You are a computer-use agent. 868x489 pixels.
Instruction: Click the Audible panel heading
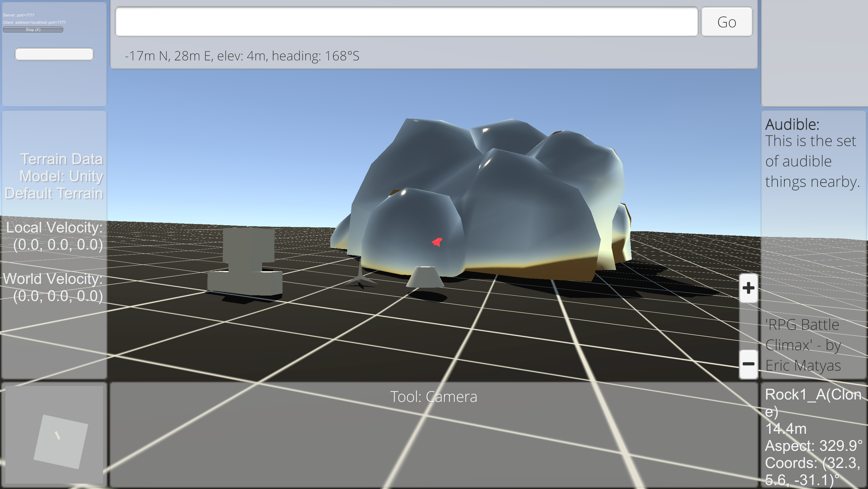[x=792, y=125]
